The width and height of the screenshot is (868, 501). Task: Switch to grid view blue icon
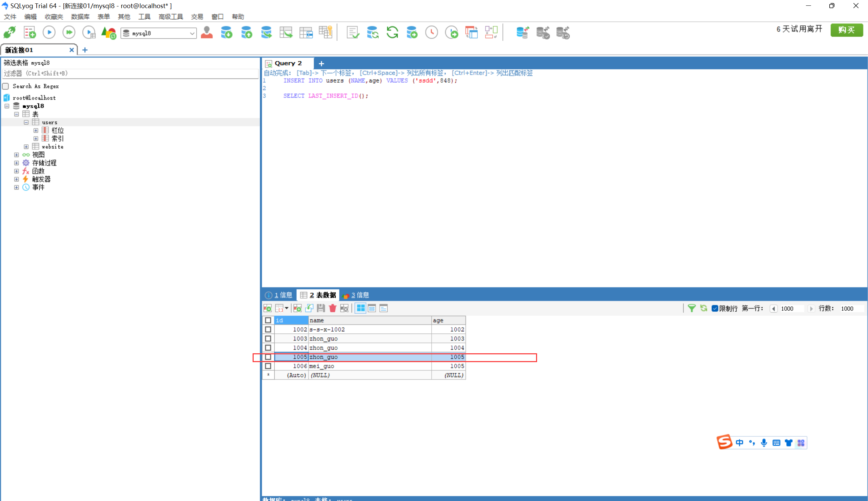360,308
